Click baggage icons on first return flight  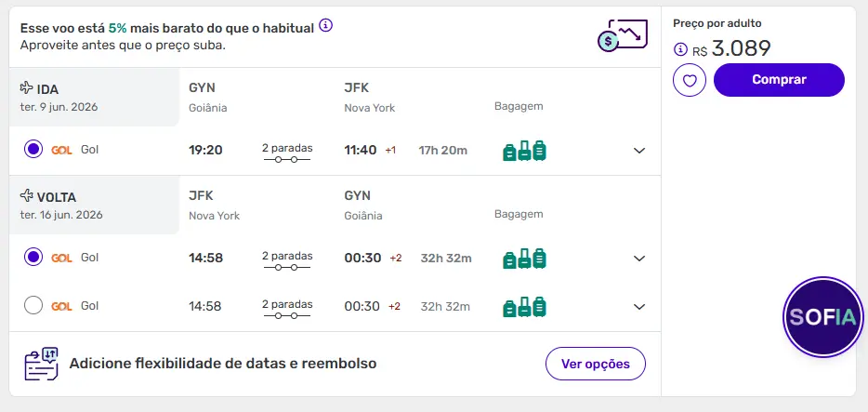pos(524,259)
